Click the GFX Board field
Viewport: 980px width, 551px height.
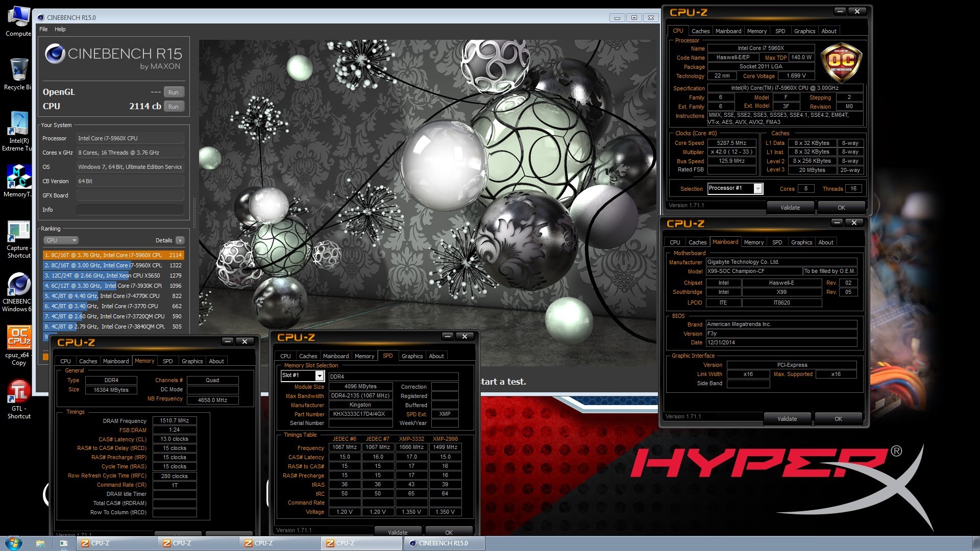pos(130,195)
